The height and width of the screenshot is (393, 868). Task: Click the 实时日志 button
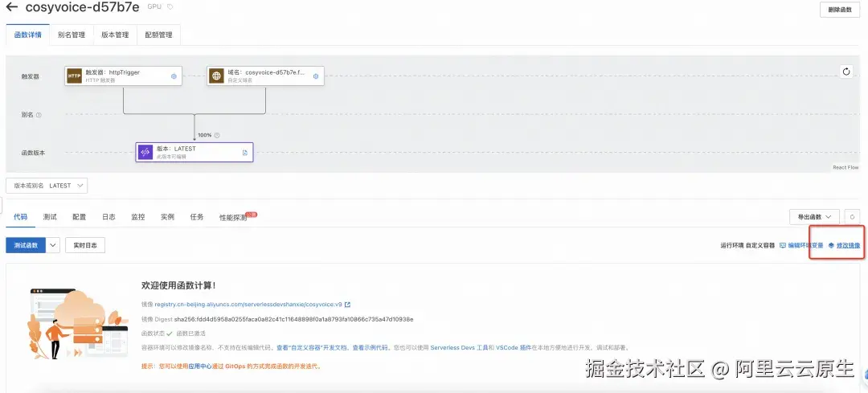[x=85, y=245]
